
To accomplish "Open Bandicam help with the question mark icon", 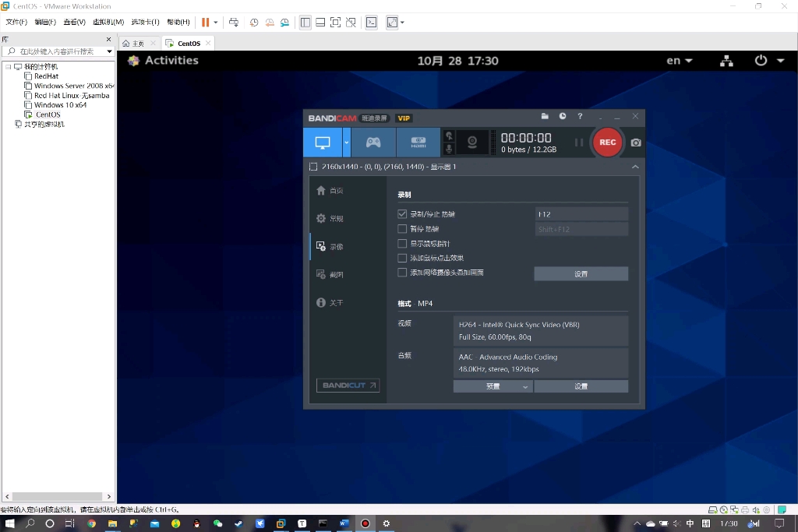I will 580,116.
